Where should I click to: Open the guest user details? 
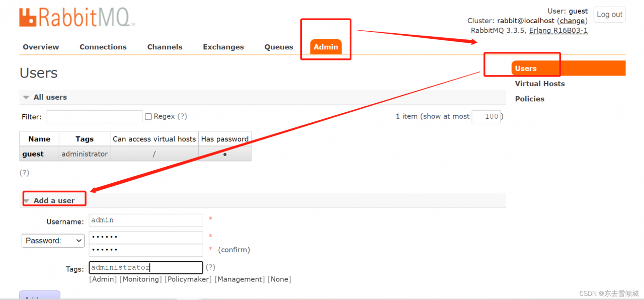[33, 154]
